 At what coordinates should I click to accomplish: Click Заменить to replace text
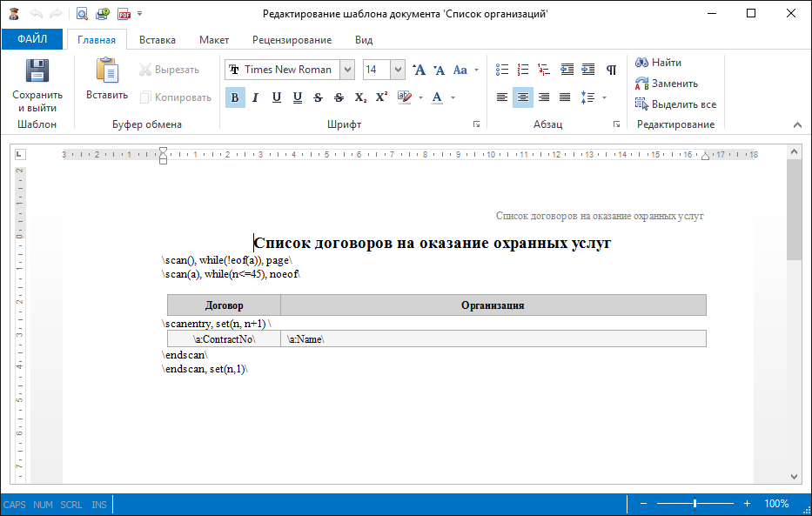[667, 84]
